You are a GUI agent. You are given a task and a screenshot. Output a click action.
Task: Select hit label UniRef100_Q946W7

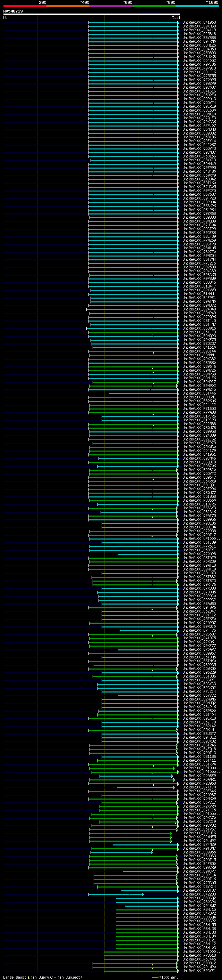[199, 906]
